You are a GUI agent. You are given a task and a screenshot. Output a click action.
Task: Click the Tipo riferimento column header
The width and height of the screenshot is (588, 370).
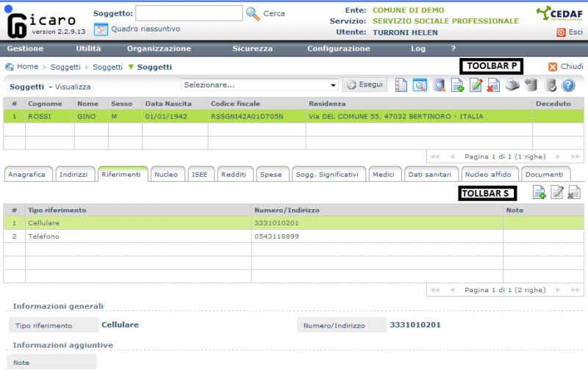pos(138,210)
